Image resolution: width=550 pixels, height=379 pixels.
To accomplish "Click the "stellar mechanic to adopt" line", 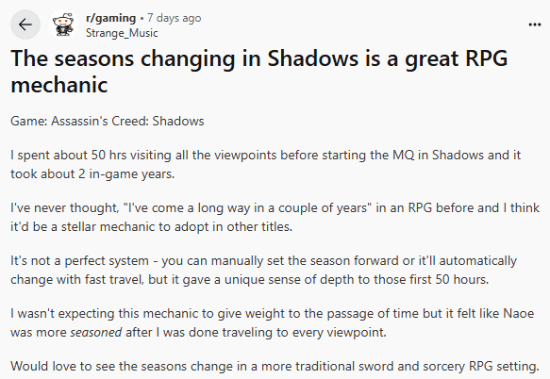I will [152, 227].
